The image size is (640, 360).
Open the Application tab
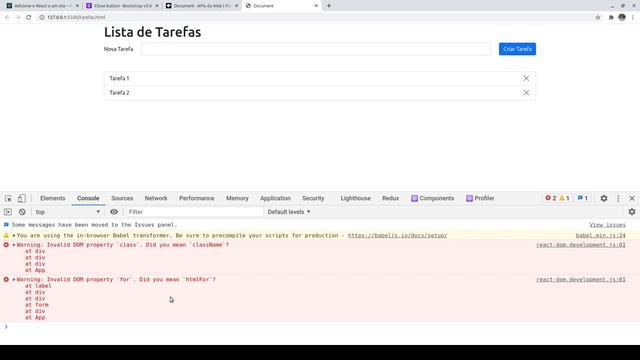[276, 198]
